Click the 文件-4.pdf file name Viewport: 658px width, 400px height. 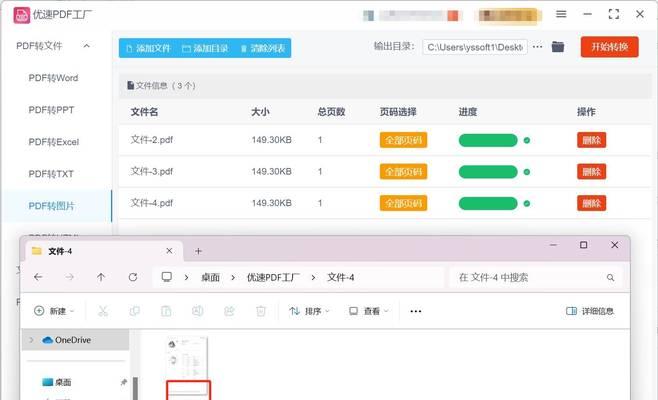(151, 203)
